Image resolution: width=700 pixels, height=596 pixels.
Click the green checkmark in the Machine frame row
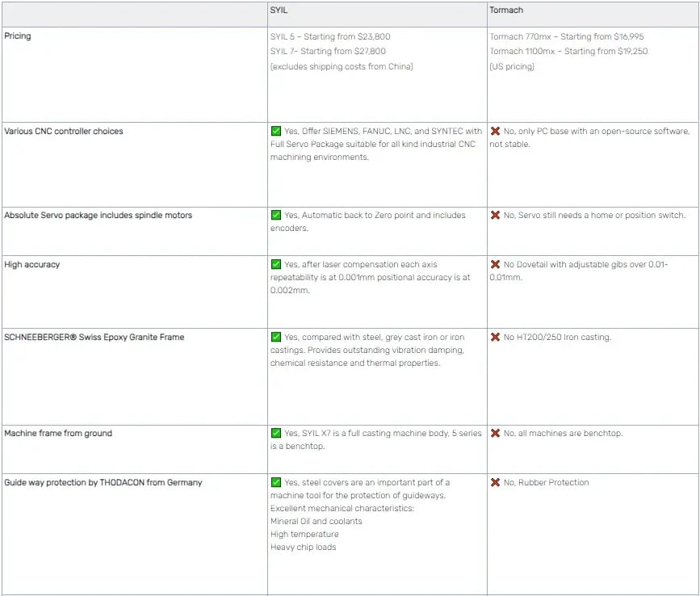coord(276,433)
